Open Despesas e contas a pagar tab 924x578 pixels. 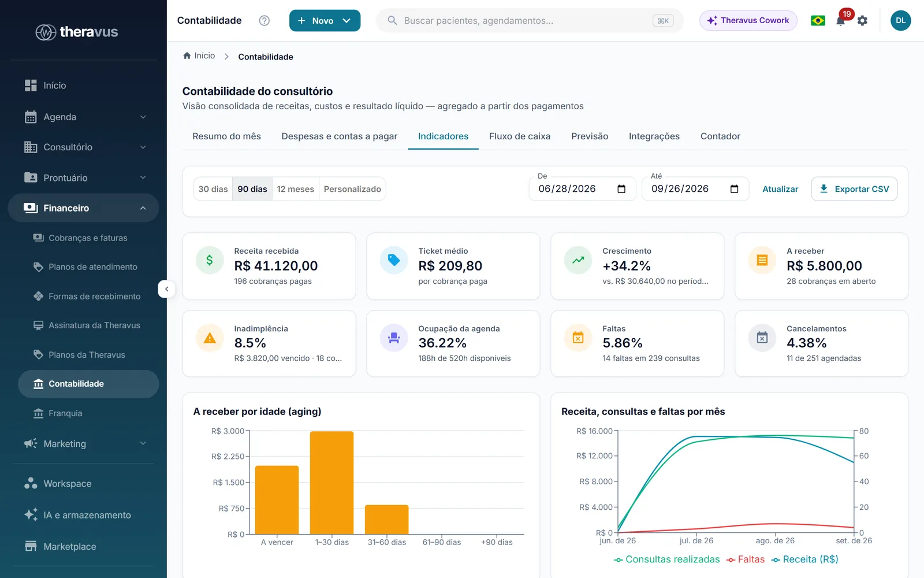pyautogui.click(x=340, y=136)
